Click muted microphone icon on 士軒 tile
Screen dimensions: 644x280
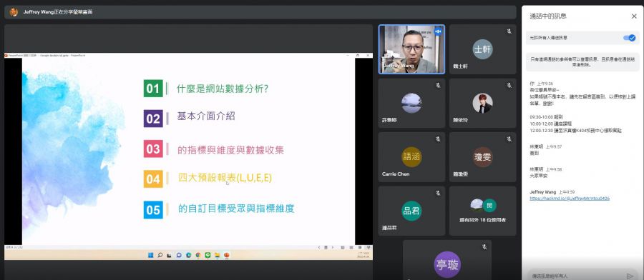click(509, 31)
